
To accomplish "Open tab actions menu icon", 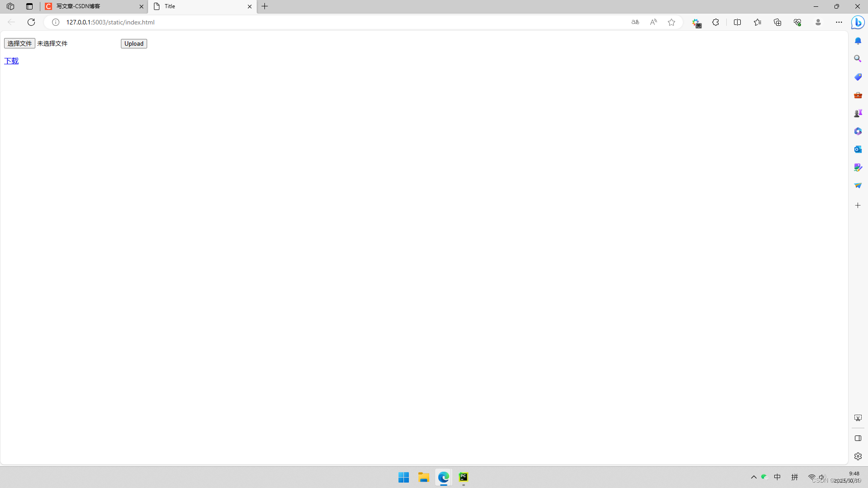I will click(x=29, y=6).
